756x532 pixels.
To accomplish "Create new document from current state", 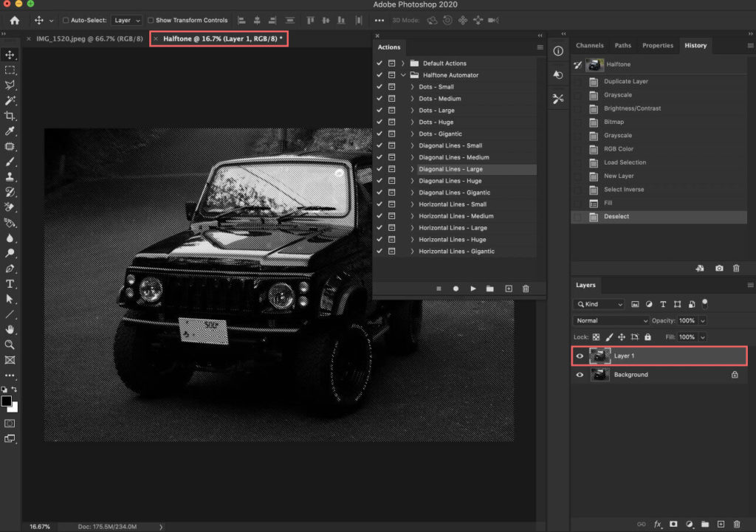I will [x=700, y=268].
